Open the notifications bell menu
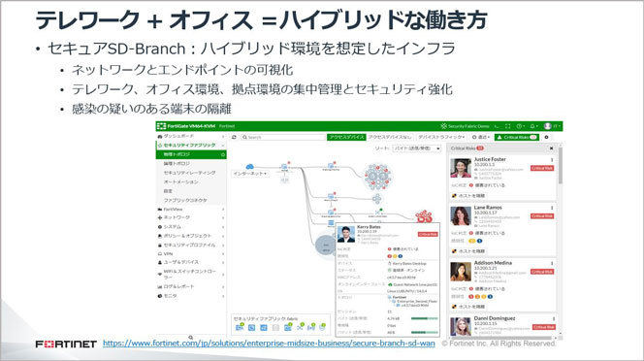Image resolution: width=644 pixels, height=361 pixels. [x=533, y=126]
